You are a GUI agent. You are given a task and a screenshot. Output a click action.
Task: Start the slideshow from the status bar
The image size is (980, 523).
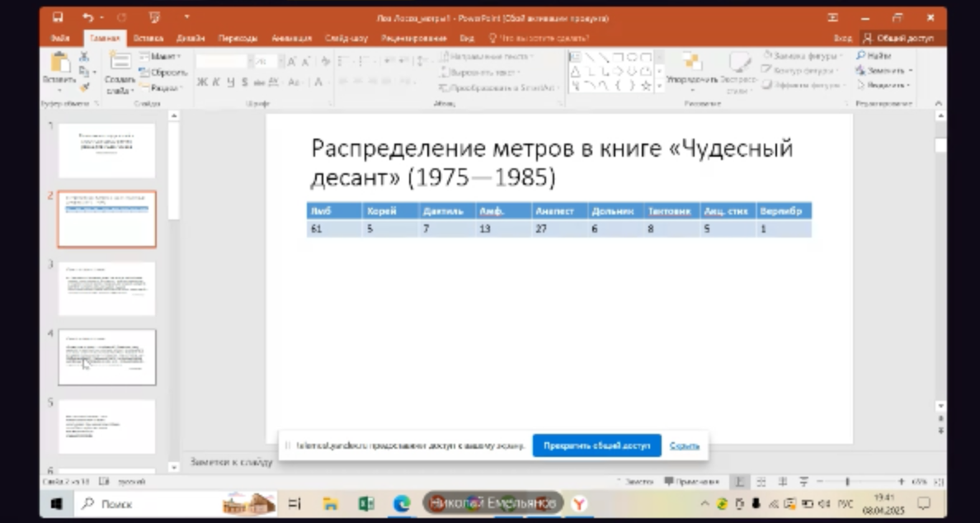click(x=803, y=482)
